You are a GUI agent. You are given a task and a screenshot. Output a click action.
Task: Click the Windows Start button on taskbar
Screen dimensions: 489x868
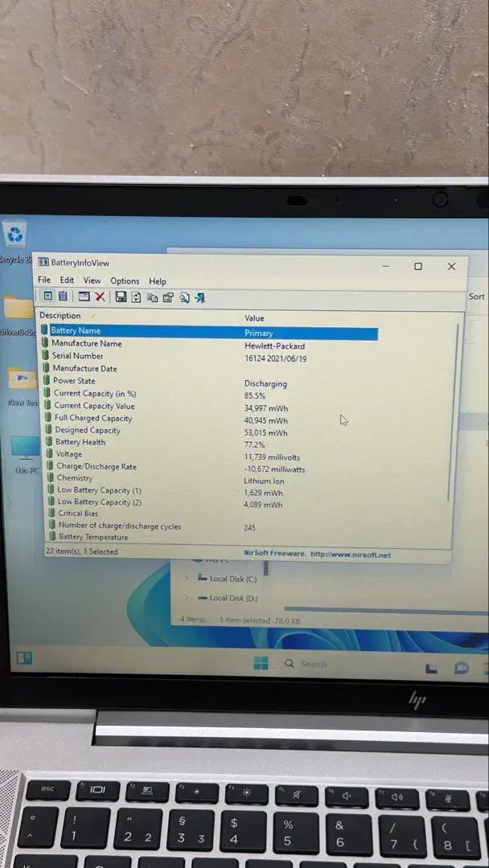click(x=261, y=662)
